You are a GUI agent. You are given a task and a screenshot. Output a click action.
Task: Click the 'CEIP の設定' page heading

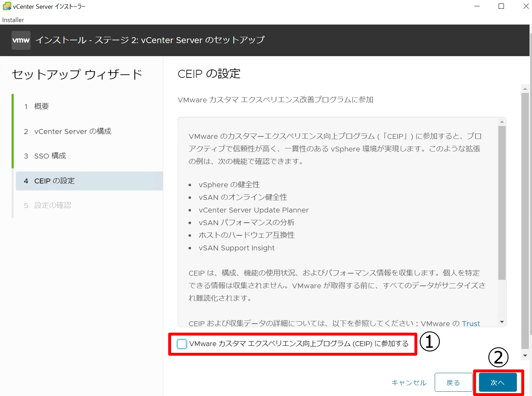209,74
